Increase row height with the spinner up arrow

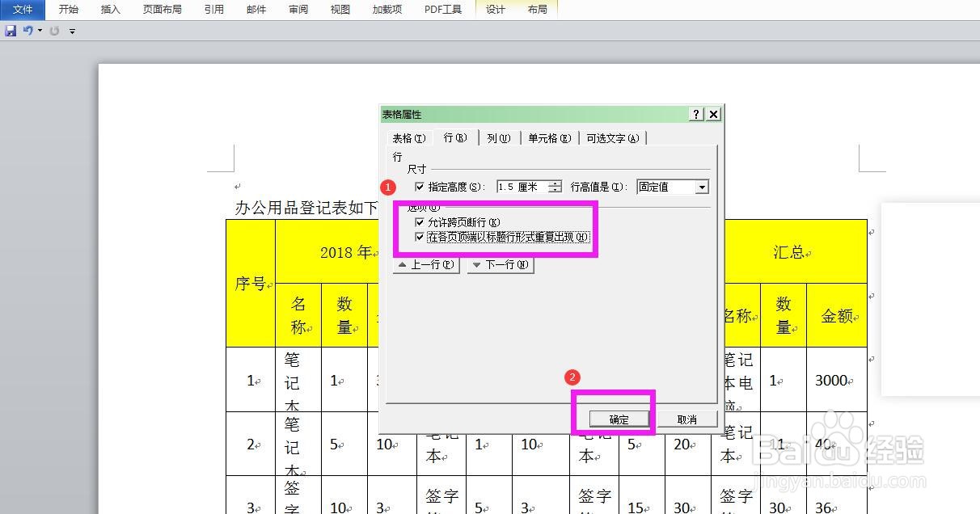click(553, 183)
